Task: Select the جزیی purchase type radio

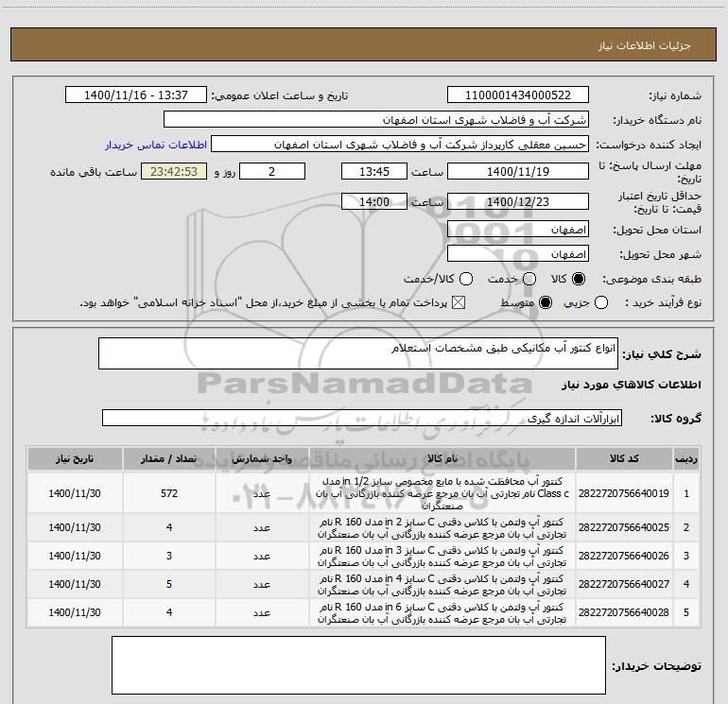Action: click(601, 303)
